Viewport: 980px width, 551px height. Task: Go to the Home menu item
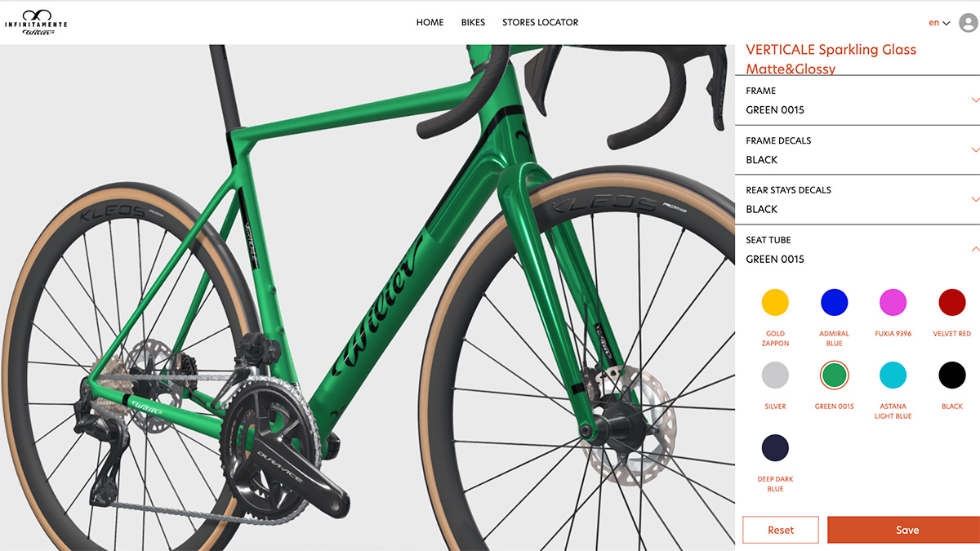pyautogui.click(x=430, y=22)
